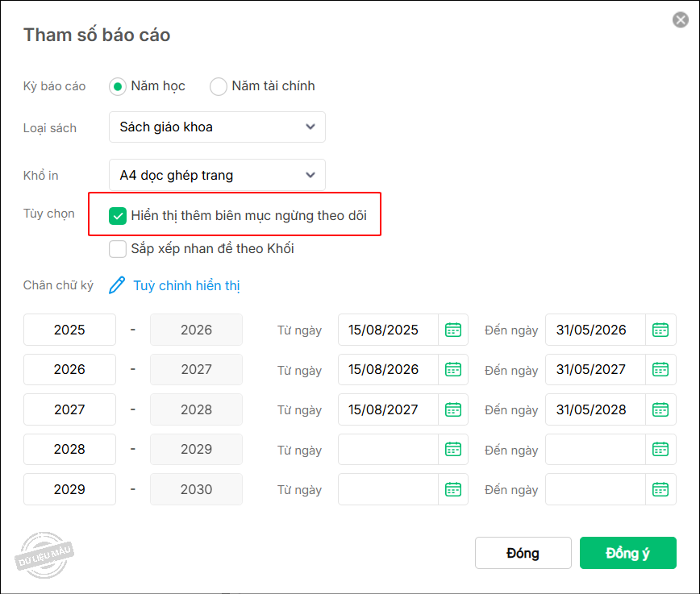
Task: Click the Tuỳ chỉnh hiển thị link
Action: click(x=186, y=285)
